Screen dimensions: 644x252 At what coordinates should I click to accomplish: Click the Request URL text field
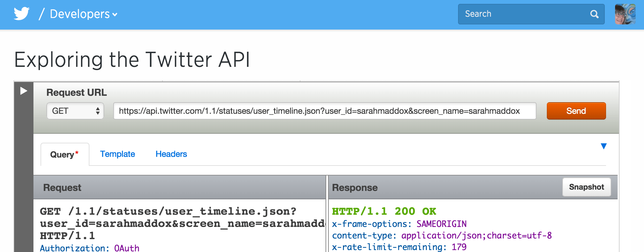pos(325,111)
